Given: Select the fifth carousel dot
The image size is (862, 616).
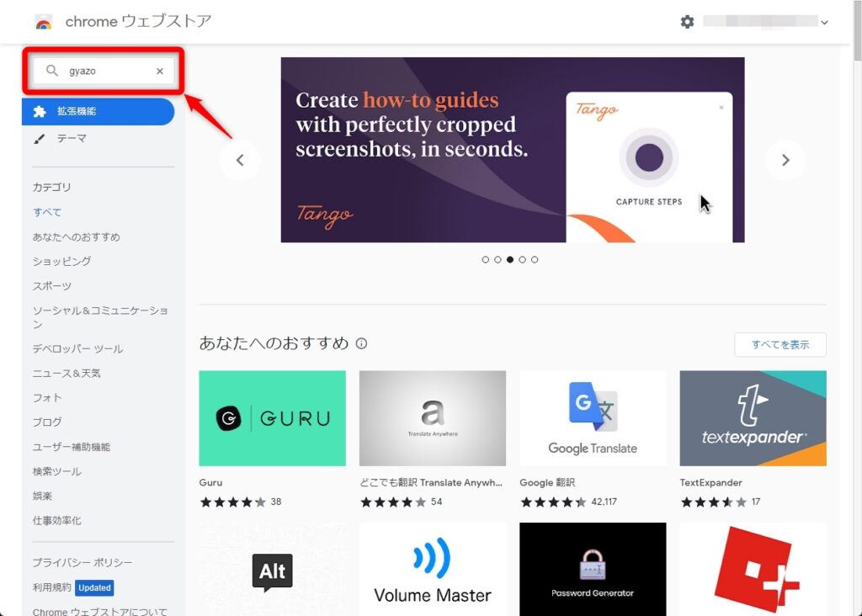Looking at the screenshot, I should pos(535,259).
